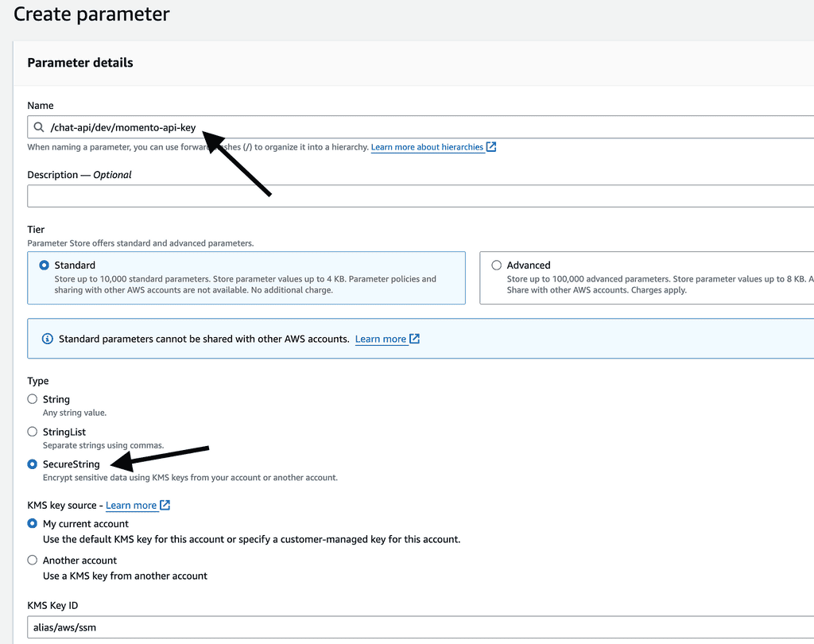Open the KMS Key ID field showing alias/aws/ssm
The width and height of the screenshot is (814, 644).
click(x=397, y=627)
